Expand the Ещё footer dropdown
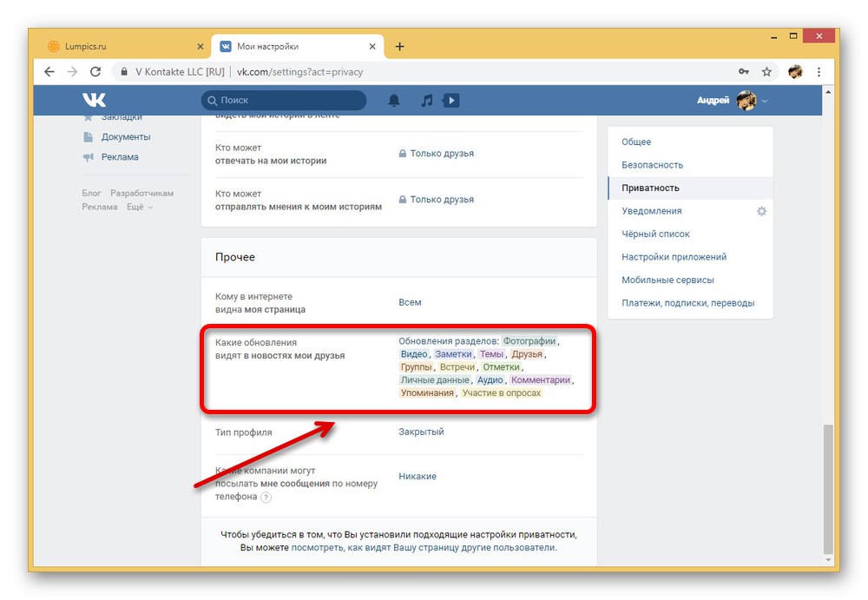The width and height of the screenshot is (868, 600). [x=140, y=207]
